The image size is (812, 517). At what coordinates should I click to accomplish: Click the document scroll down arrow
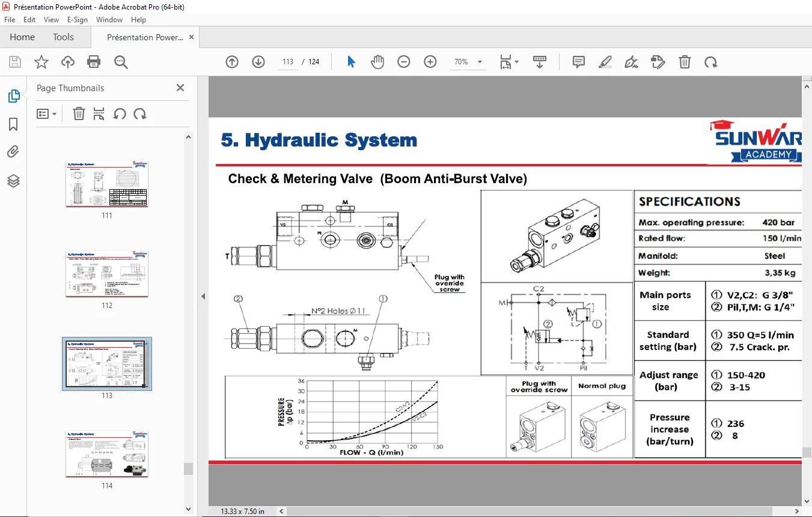point(807,501)
